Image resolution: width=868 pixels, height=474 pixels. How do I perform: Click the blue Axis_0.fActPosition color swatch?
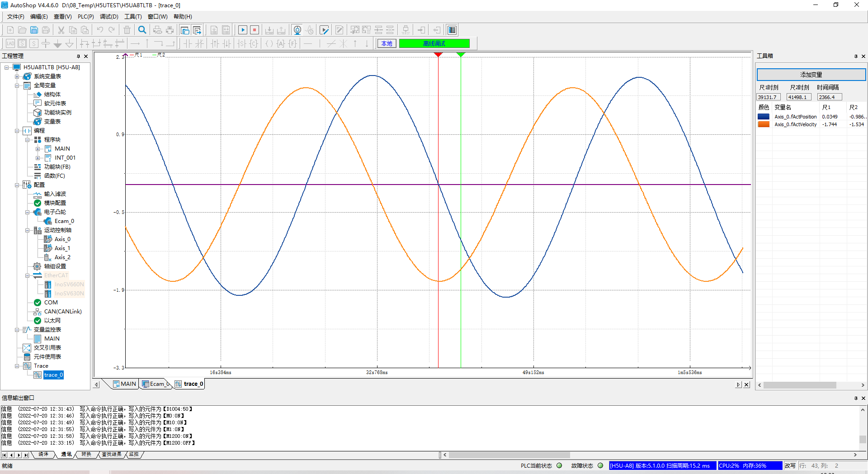764,117
